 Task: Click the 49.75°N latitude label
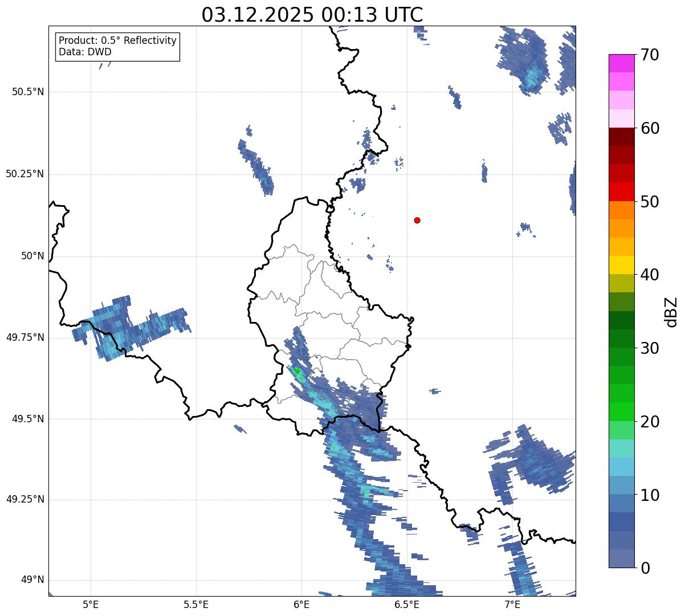pos(25,338)
